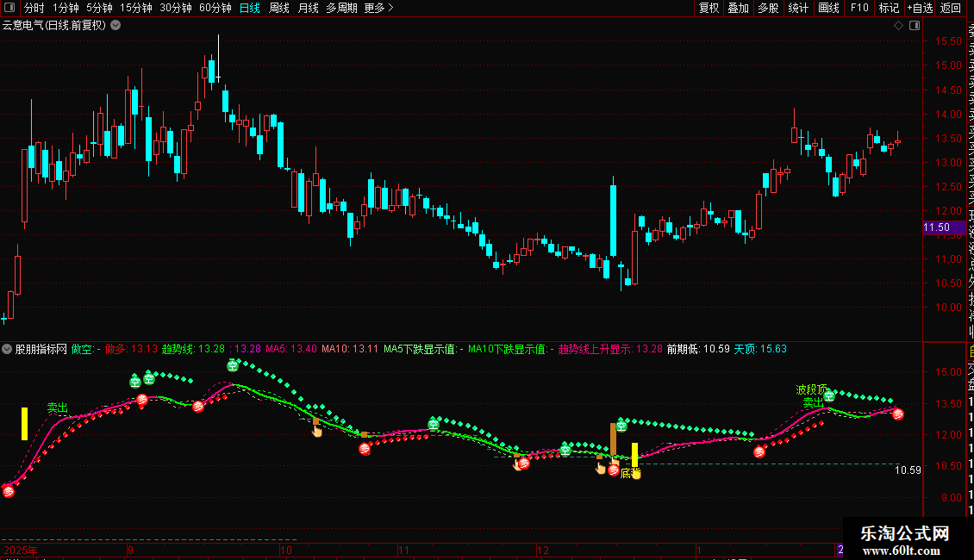The height and width of the screenshot is (560, 974).
Task: Click the 前期低: 10.59 indicator value
Action: point(698,349)
